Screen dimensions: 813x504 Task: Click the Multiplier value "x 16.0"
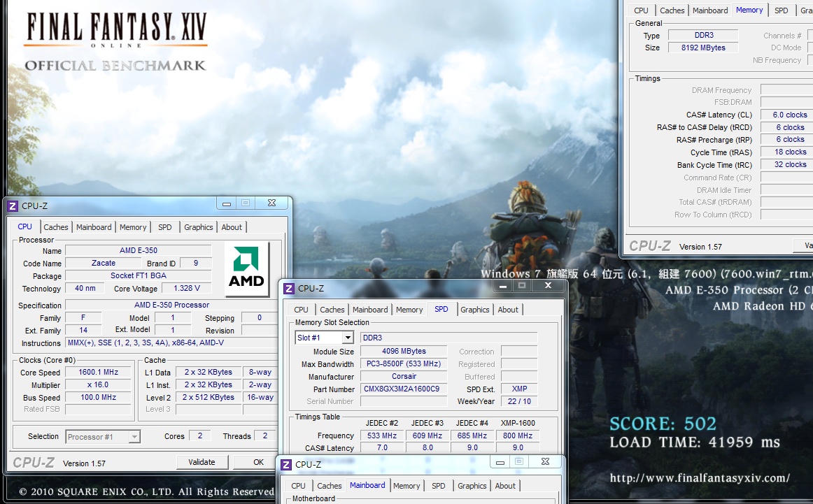[x=99, y=385]
